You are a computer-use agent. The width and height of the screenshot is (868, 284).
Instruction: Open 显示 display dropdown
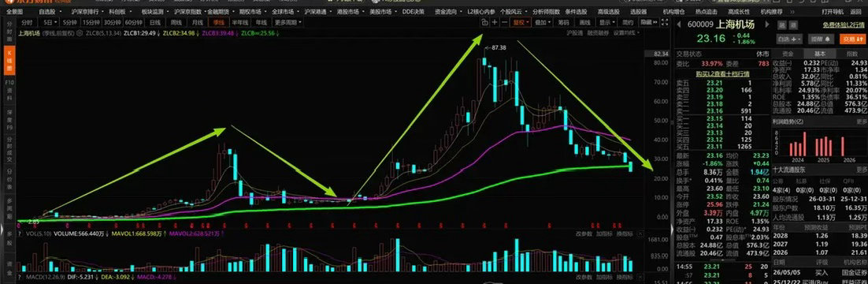606,22
